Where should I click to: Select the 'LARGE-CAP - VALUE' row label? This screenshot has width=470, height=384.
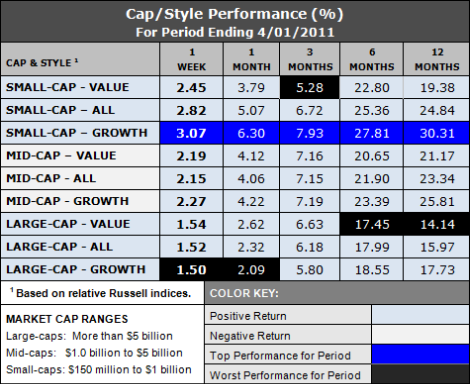(x=68, y=224)
